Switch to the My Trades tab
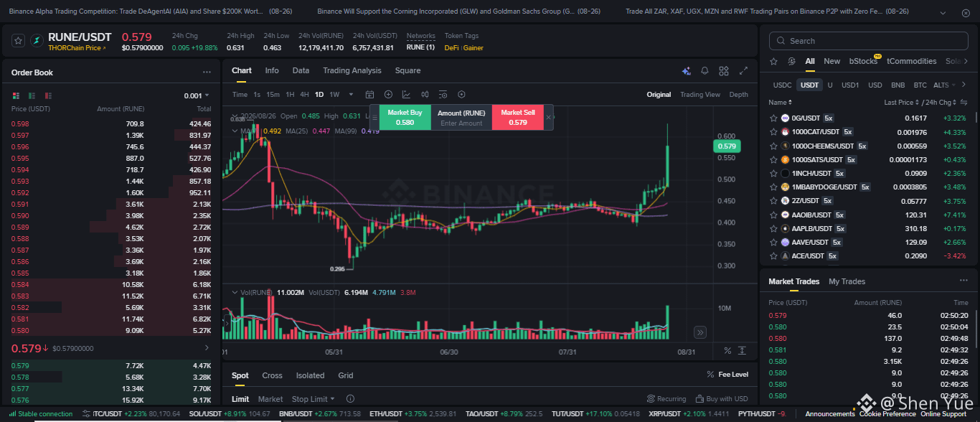Viewport: 980px width, 422px height. [x=847, y=281]
